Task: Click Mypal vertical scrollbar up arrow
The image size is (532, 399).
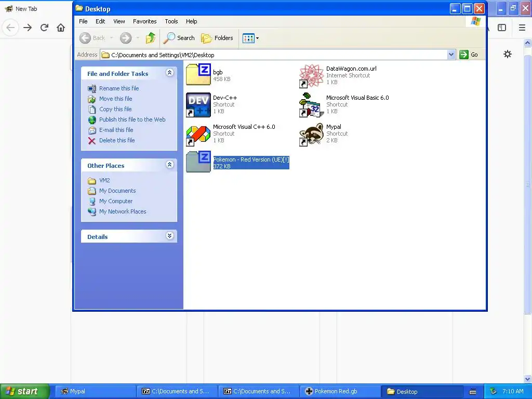Action: pyautogui.click(x=528, y=43)
